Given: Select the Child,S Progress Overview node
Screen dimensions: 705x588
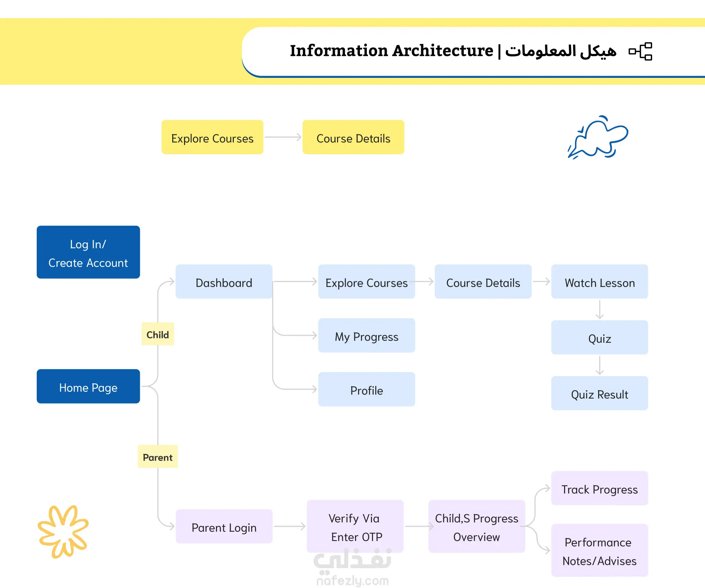Looking at the screenshot, I should tap(477, 526).
